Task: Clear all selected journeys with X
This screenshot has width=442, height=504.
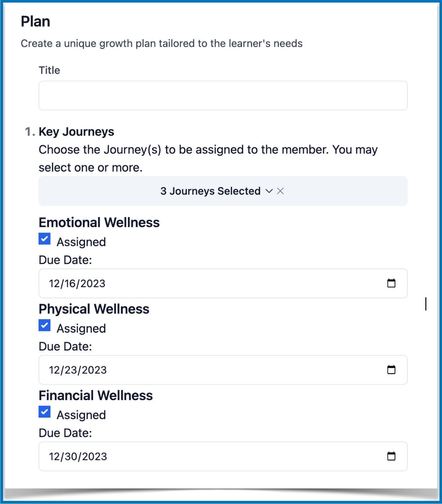Action: pyautogui.click(x=280, y=191)
